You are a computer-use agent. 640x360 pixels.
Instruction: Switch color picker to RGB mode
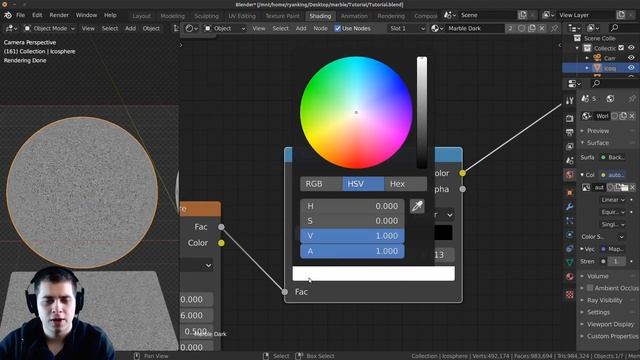tap(321, 184)
